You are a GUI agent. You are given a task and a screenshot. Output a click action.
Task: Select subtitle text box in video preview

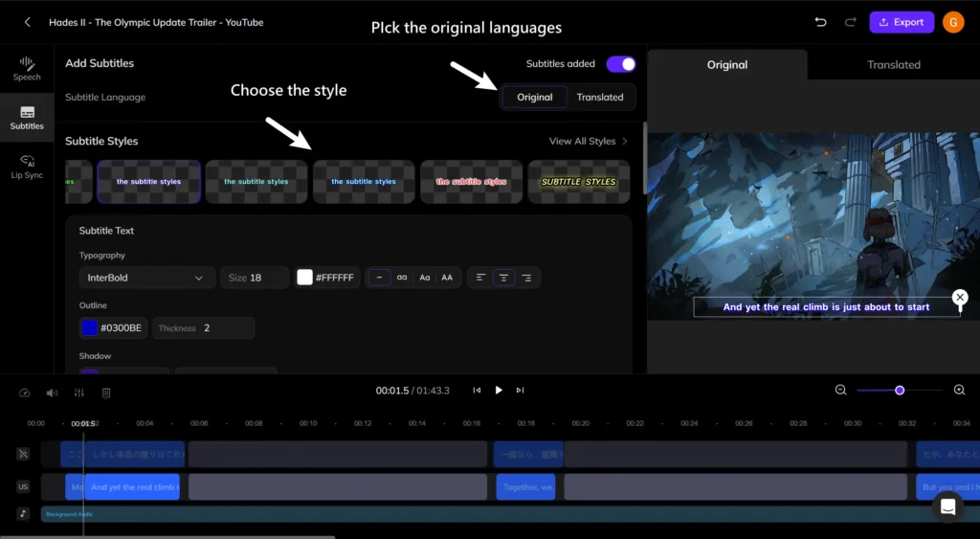[x=826, y=307]
